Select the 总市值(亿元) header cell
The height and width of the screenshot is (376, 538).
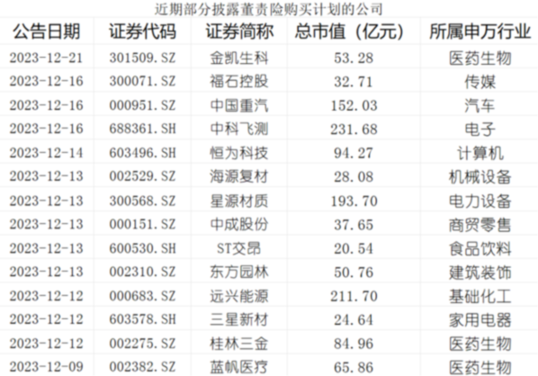point(354,31)
